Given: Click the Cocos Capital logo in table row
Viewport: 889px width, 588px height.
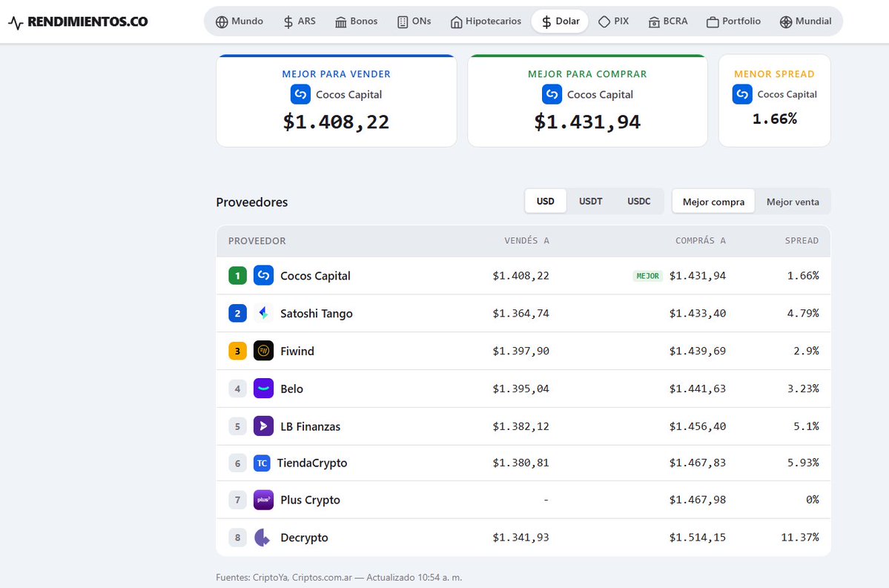Looking at the screenshot, I should tap(263, 276).
